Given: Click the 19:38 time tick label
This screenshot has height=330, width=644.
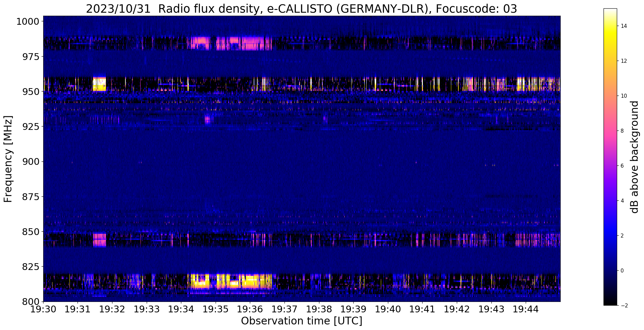Looking at the screenshot, I should tap(319, 309).
